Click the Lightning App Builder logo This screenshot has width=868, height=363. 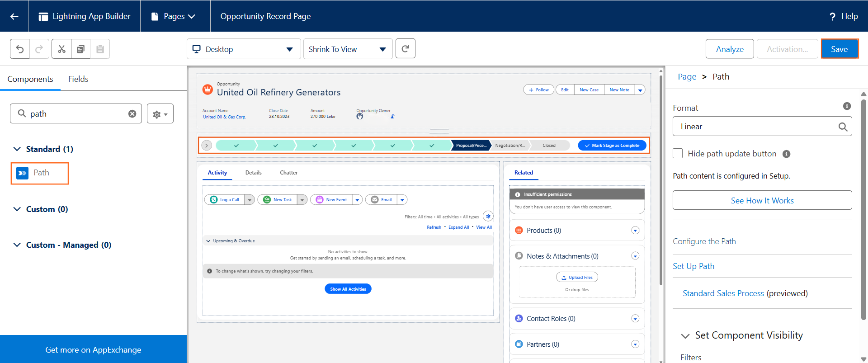click(43, 16)
